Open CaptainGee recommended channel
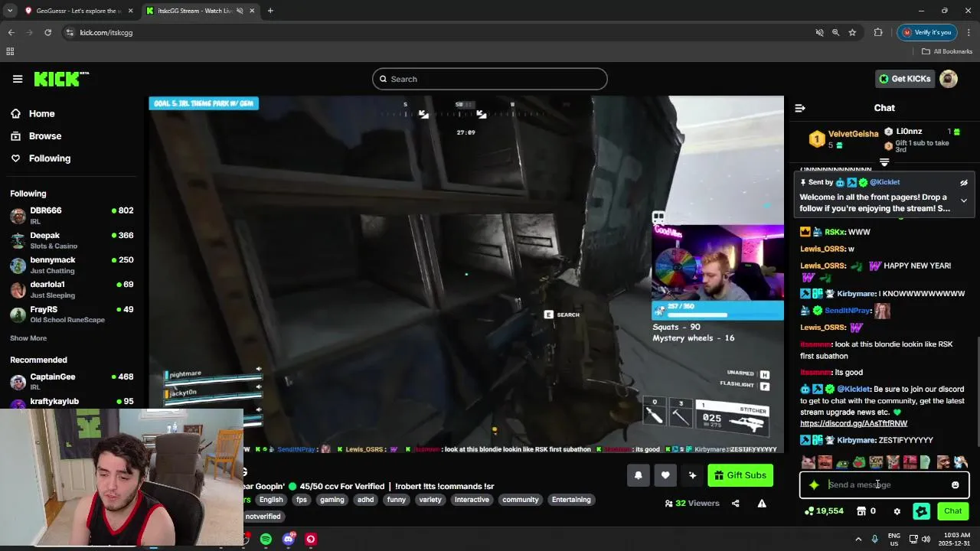980x551 pixels. (71, 381)
